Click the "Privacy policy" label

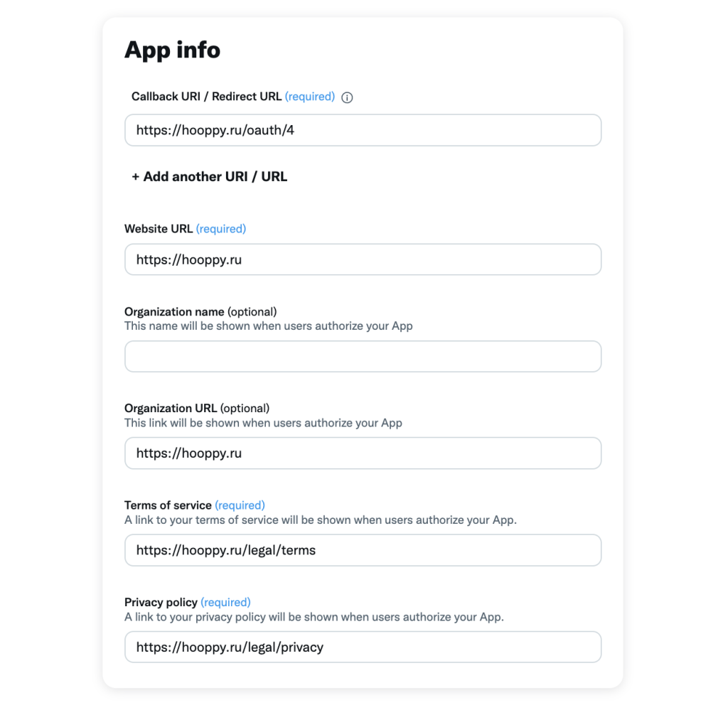pyautogui.click(x=161, y=602)
